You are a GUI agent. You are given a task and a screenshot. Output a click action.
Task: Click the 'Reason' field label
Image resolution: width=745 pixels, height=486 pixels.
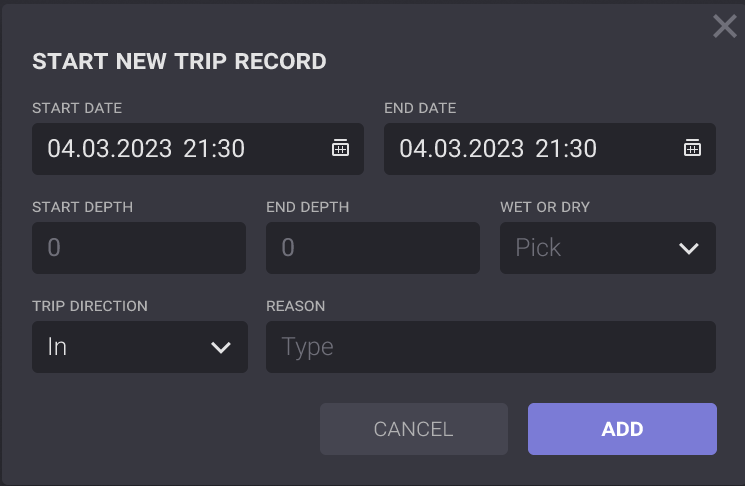point(295,306)
